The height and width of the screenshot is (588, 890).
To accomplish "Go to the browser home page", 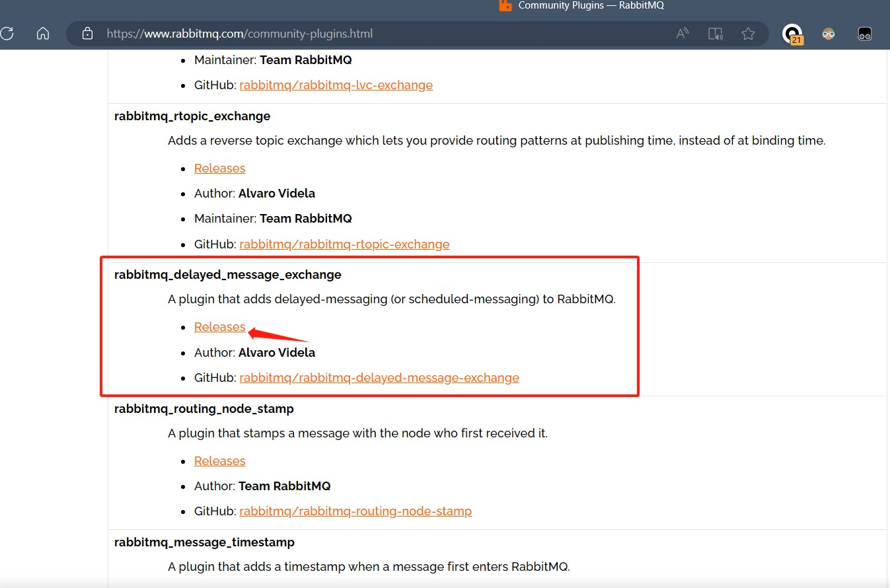I will [43, 34].
